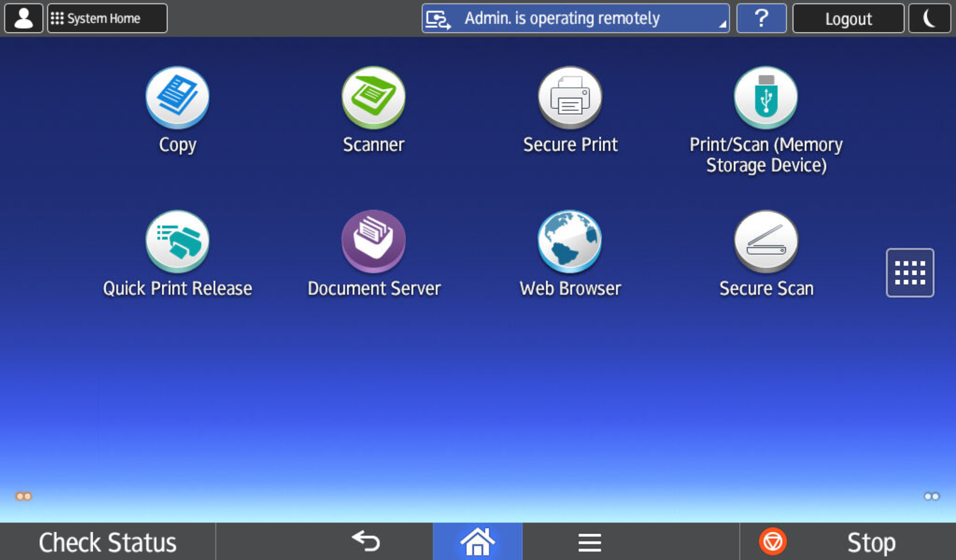Screen dimensions: 956x560
Task: Launch Secure Print
Action: 570,97
